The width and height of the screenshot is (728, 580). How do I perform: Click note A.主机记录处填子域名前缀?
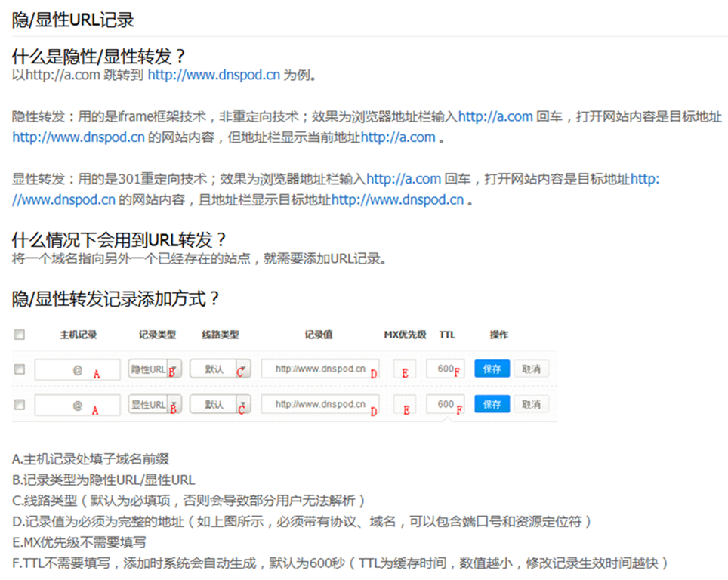click(x=91, y=459)
